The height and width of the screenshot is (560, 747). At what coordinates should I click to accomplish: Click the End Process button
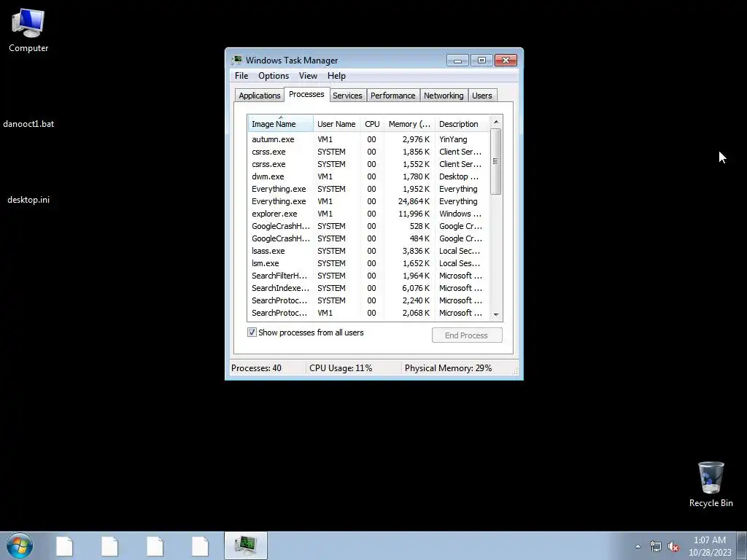tap(467, 335)
